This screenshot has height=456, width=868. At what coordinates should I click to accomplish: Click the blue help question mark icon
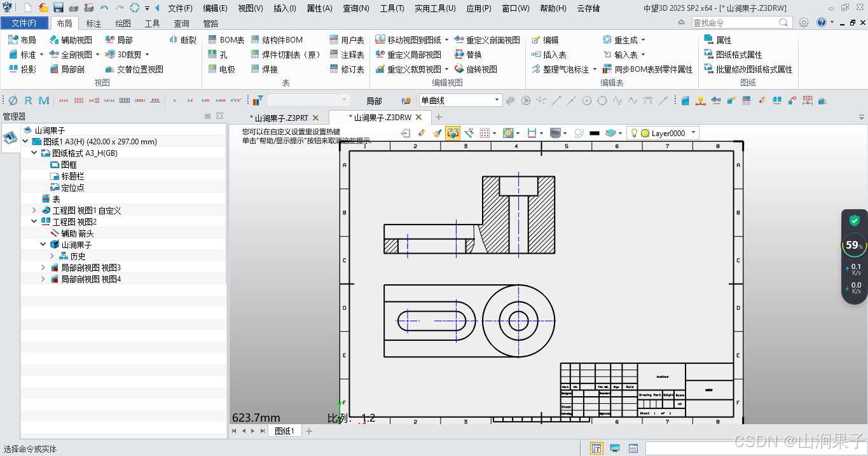[822, 22]
